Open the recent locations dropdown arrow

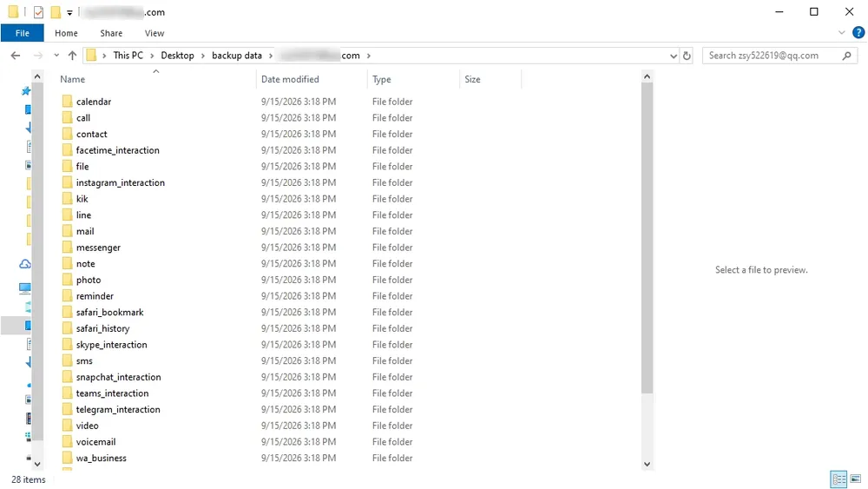(56, 56)
